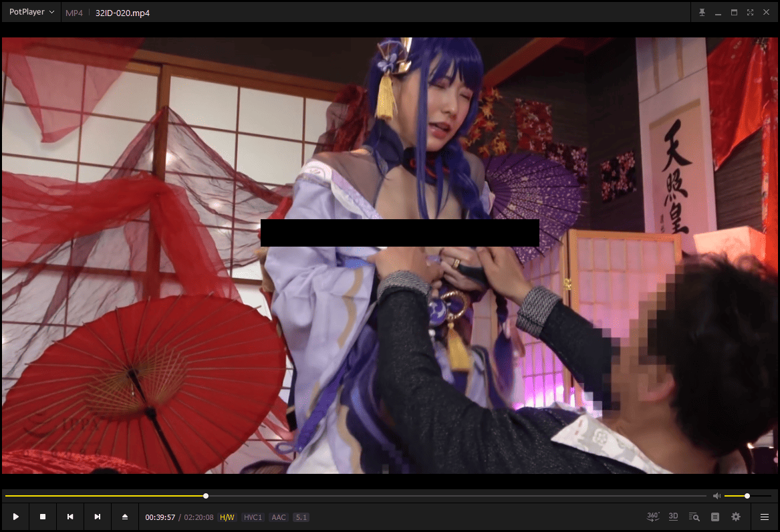Skip to the previous file
The width and height of the screenshot is (780, 532).
coord(70,517)
